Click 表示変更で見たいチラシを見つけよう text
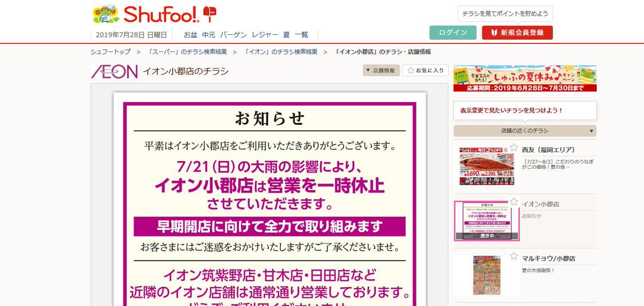The height and width of the screenshot is (306, 644). pyautogui.click(x=511, y=110)
